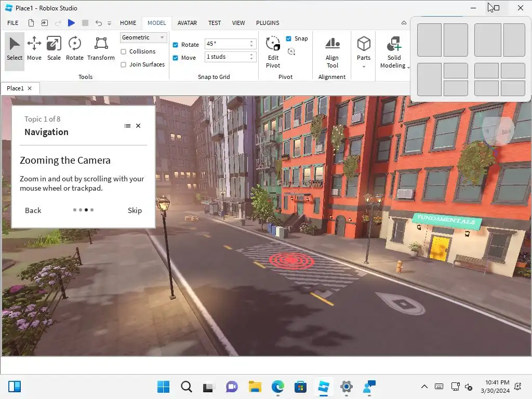The width and height of the screenshot is (532, 399).
Task: Collapse the ribbon with the caret icon
Action: pyautogui.click(x=404, y=23)
